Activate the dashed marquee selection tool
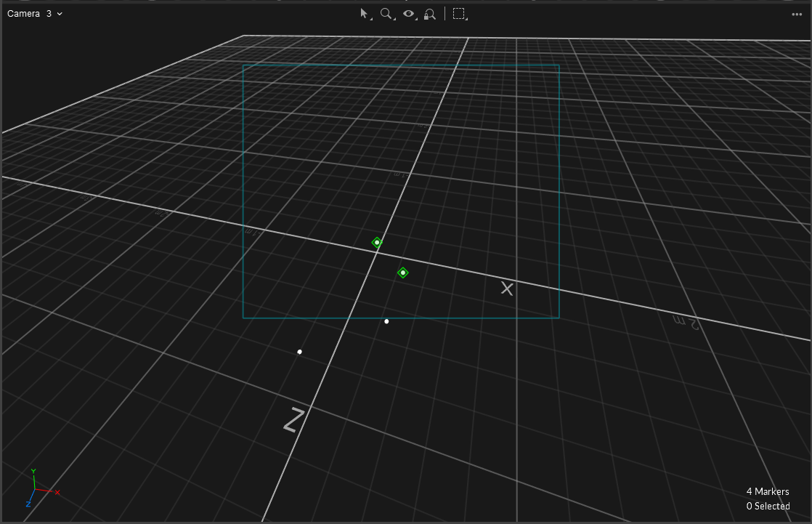This screenshot has width=812, height=524. click(459, 14)
